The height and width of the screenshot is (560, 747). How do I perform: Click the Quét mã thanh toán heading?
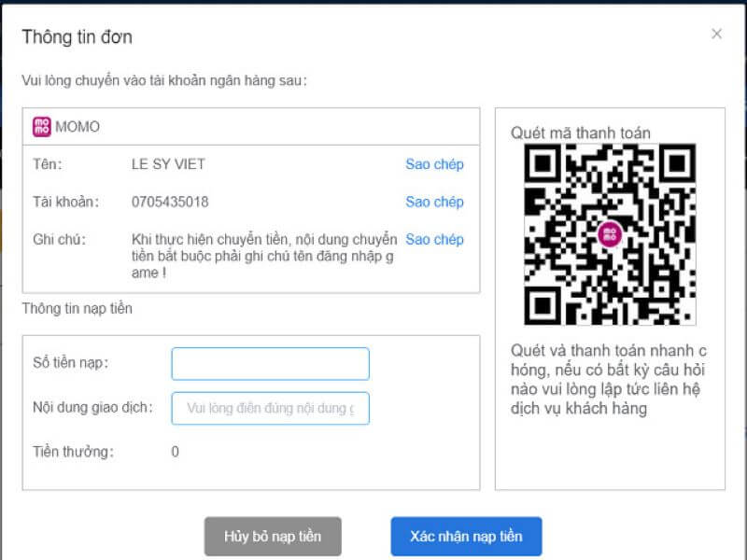coord(580,133)
